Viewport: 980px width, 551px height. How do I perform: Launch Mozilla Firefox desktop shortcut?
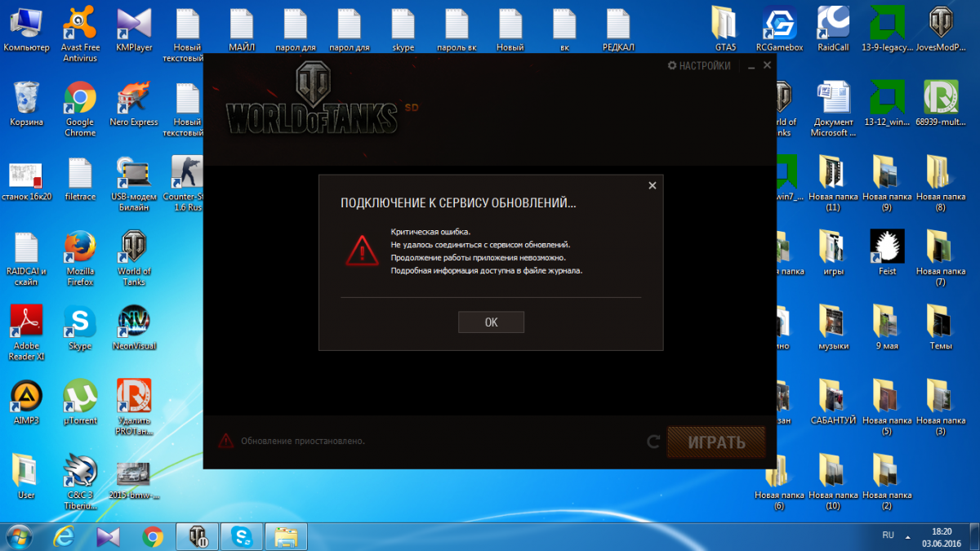pyautogui.click(x=80, y=259)
